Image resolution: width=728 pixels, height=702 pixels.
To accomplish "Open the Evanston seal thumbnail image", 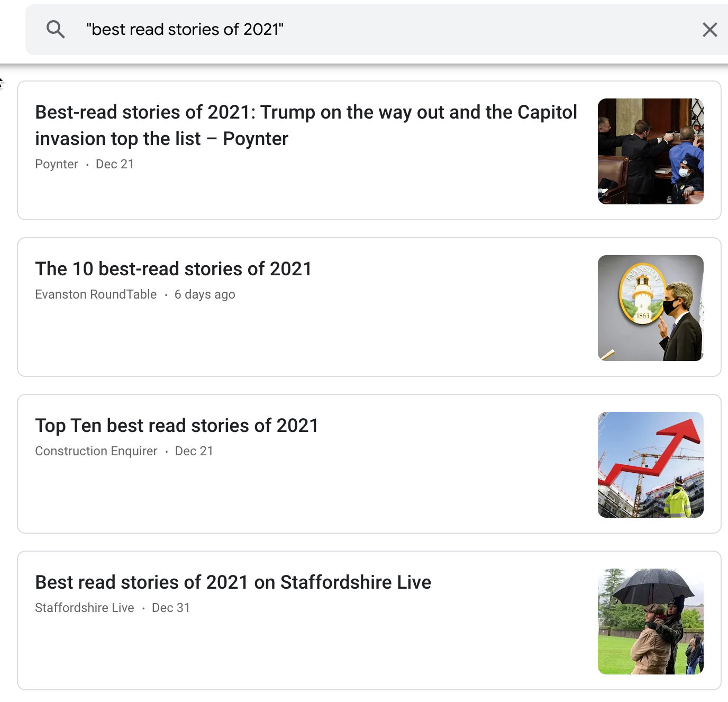I will point(651,308).
